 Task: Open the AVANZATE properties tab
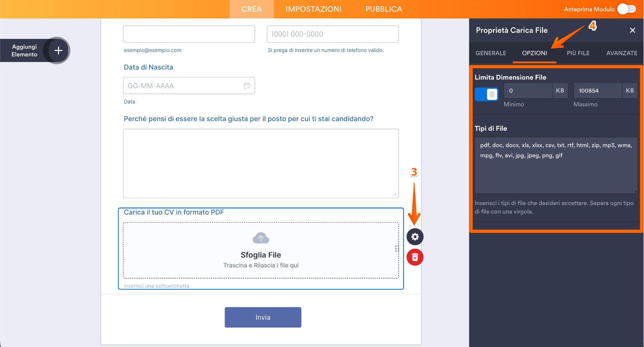(x=622, y=53)
